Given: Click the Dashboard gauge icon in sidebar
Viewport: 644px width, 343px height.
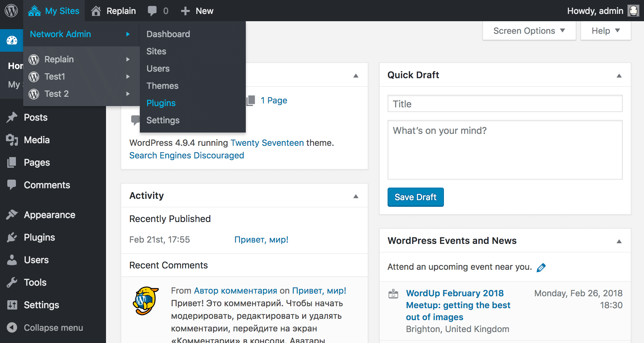Looking at the screenshot, I should (12, 40).
